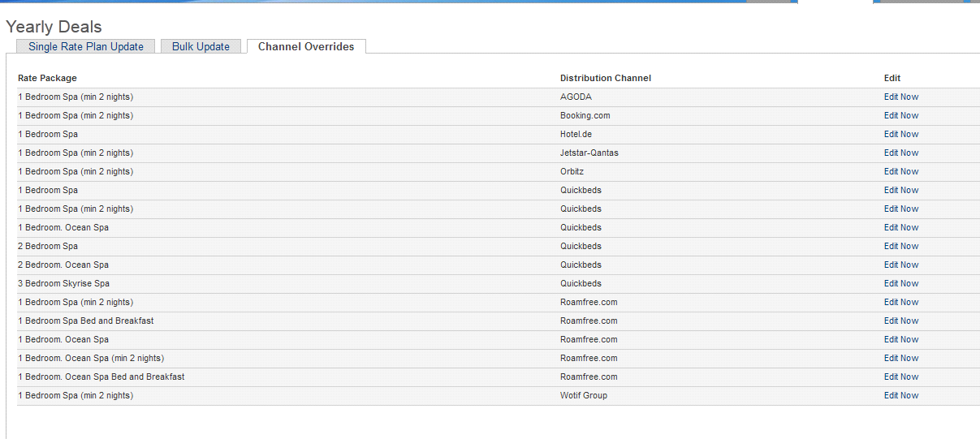Select the Booking.com channel cell
The height and width of the screenshot is (439, 980).
coord(585,115)
